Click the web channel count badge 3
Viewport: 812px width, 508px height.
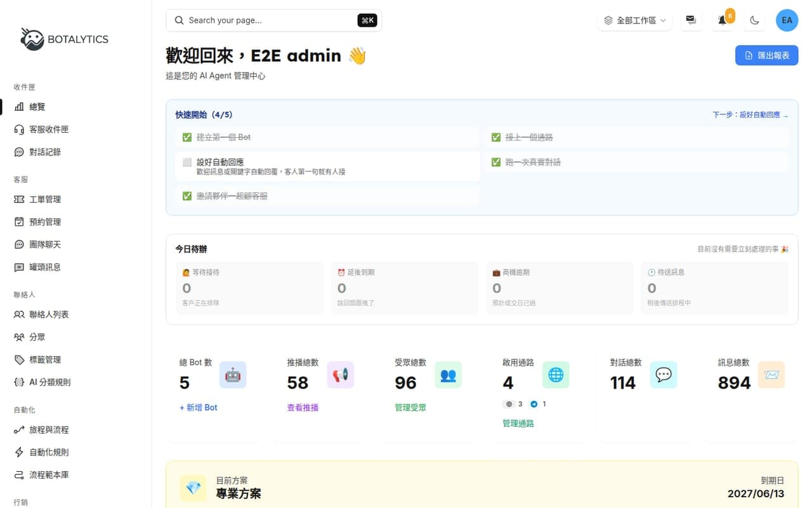click(513, 404)
